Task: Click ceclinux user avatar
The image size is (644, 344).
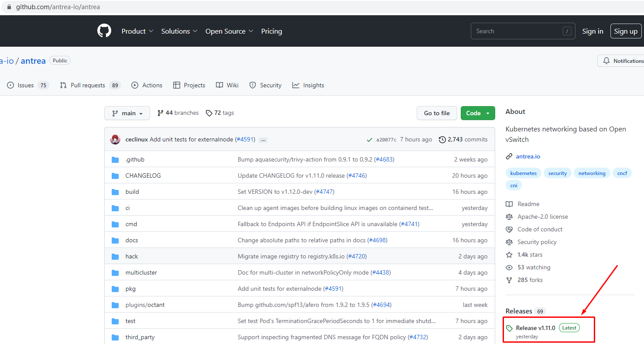Action: pyautogui.click(x=116, y=139)
